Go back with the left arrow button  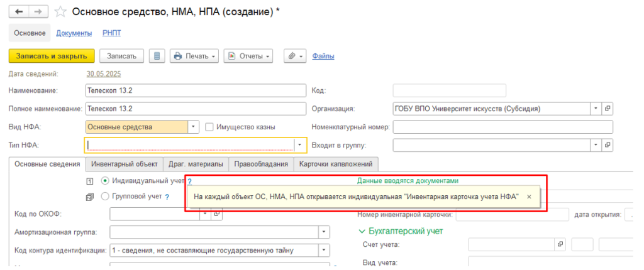(19, 11)
